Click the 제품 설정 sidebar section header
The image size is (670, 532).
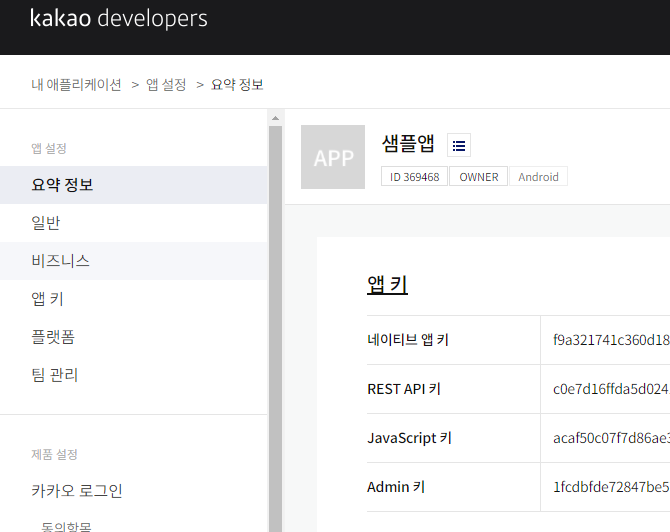point(54,454)
